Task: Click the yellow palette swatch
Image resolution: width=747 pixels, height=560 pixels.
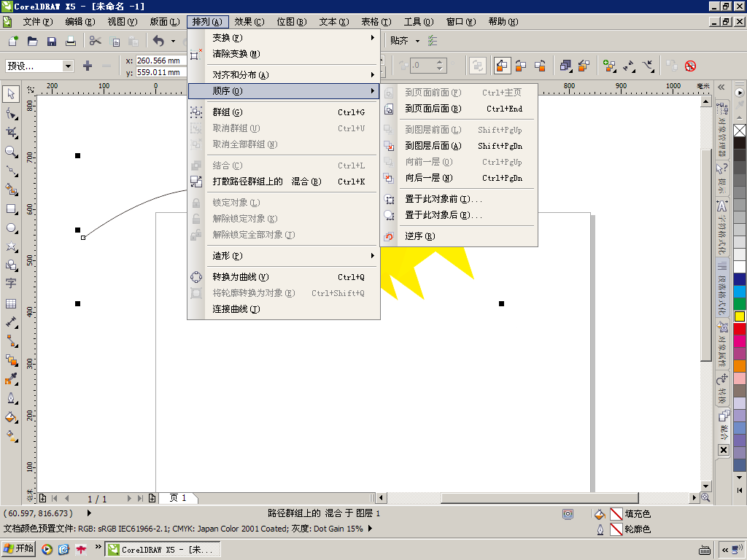Action: (x=740, y=316)
